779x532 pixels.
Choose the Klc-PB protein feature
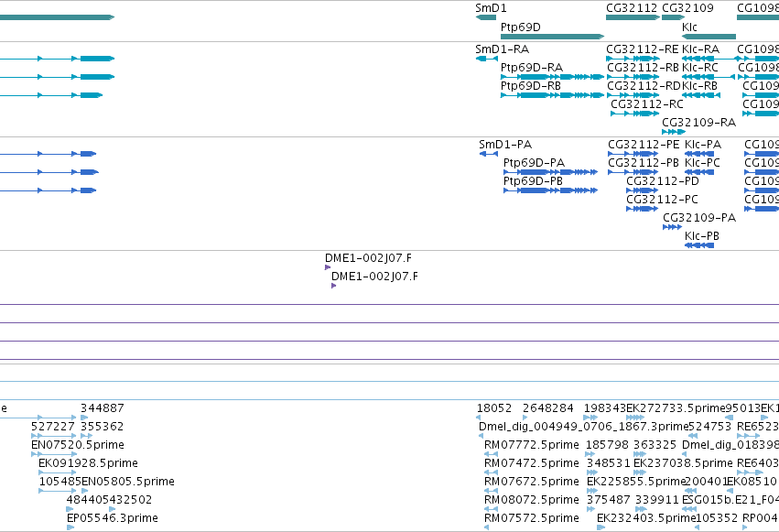coord(699,246)
